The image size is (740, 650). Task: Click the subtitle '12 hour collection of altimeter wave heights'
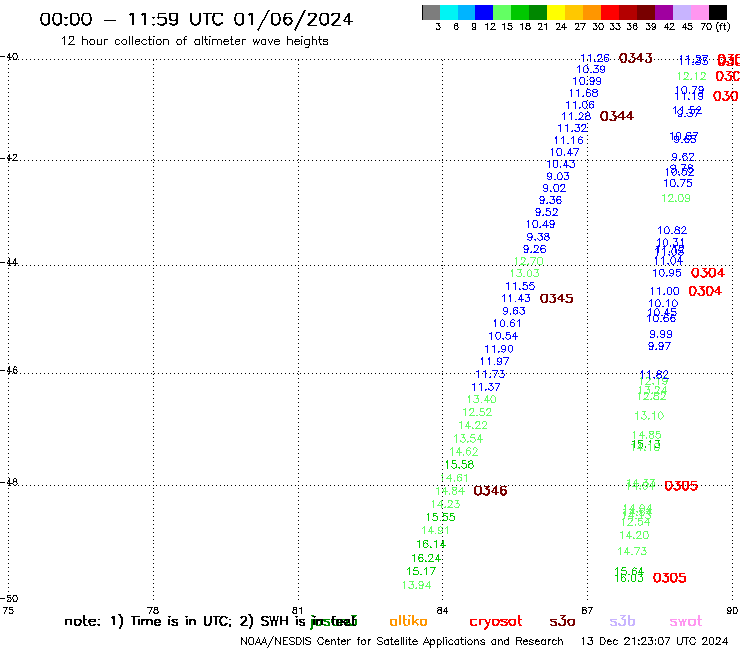tap(194, 41)
